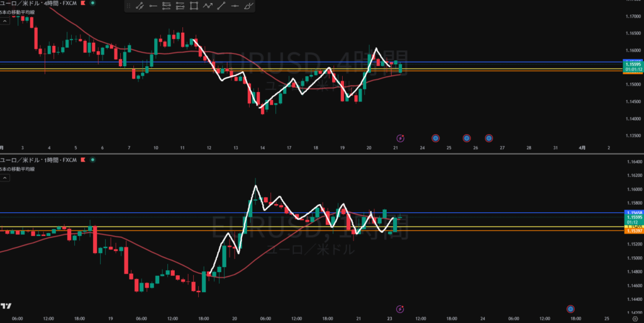The image size is (644, 323).
Task: Collapse the indicator legend on 1-hour chart
Action: click(x=4, y=178)
